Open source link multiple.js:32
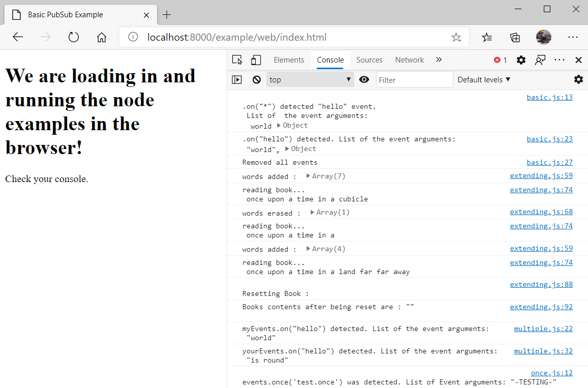The height and width of the screenshot is (388, 588). point(543,351)
